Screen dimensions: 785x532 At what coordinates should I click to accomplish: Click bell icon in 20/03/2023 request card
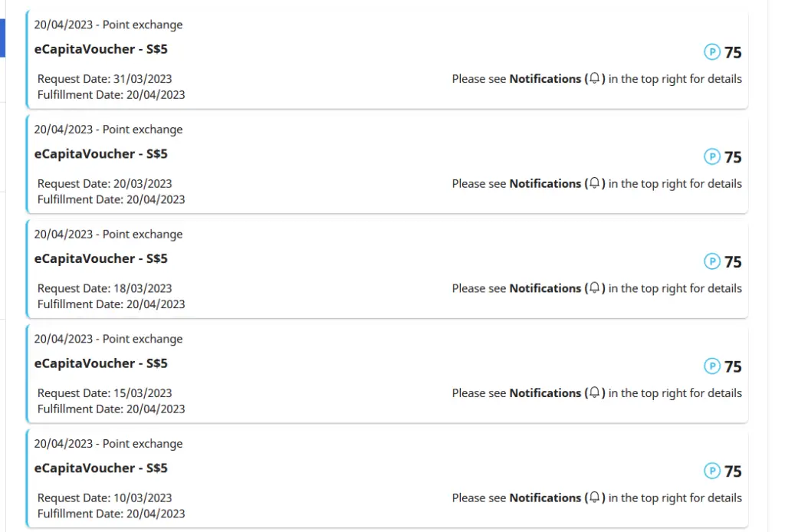coord(594,182)
